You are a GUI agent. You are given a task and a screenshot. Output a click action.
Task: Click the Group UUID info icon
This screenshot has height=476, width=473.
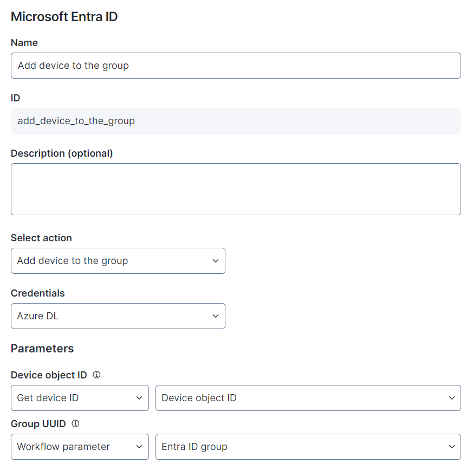75,423
